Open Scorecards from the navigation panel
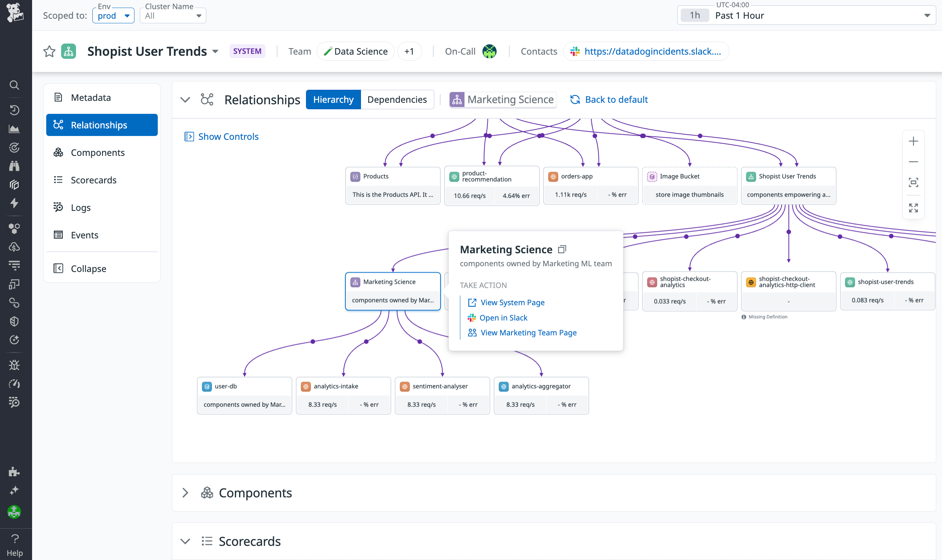This screenshot has height=560, width=942. (93, 180)
